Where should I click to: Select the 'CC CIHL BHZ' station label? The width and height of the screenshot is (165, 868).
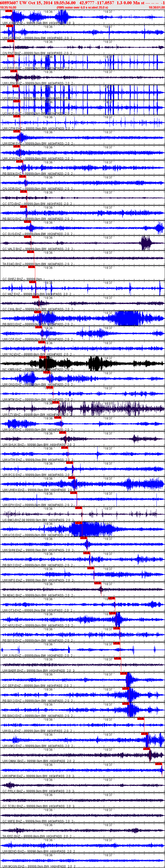pyautogui.click(x=12, y=309)
